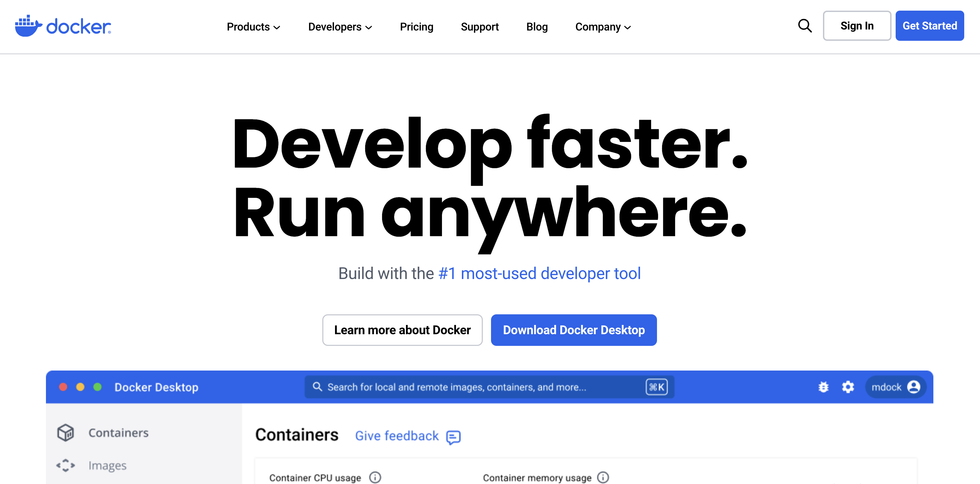
Task: Click info icon beside Container memory usage
Action: pos(603,477)
